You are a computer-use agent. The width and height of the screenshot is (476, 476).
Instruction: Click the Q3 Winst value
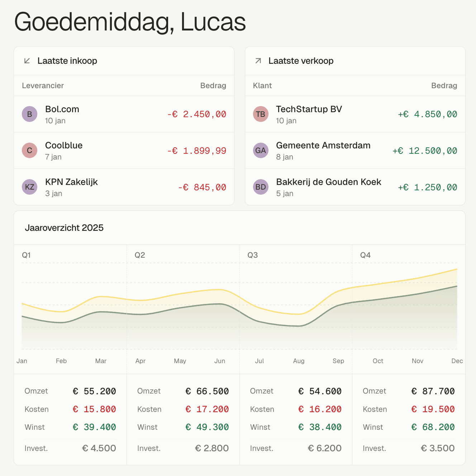click(x=320, y=427)
